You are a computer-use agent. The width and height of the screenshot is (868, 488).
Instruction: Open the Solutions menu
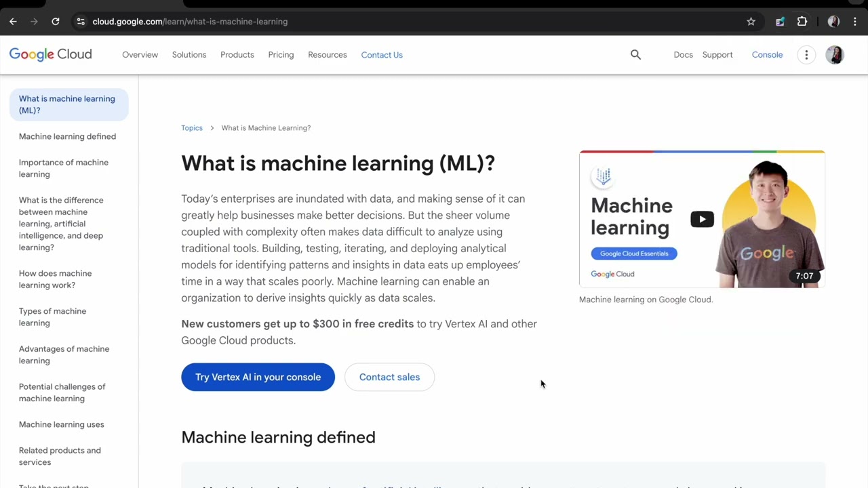click(x=189, y=55)
